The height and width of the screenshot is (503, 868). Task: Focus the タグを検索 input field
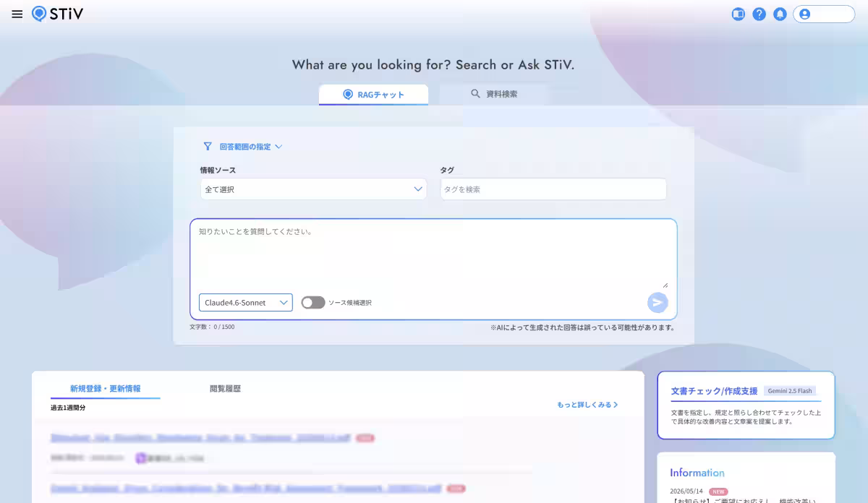pos(553,189)
